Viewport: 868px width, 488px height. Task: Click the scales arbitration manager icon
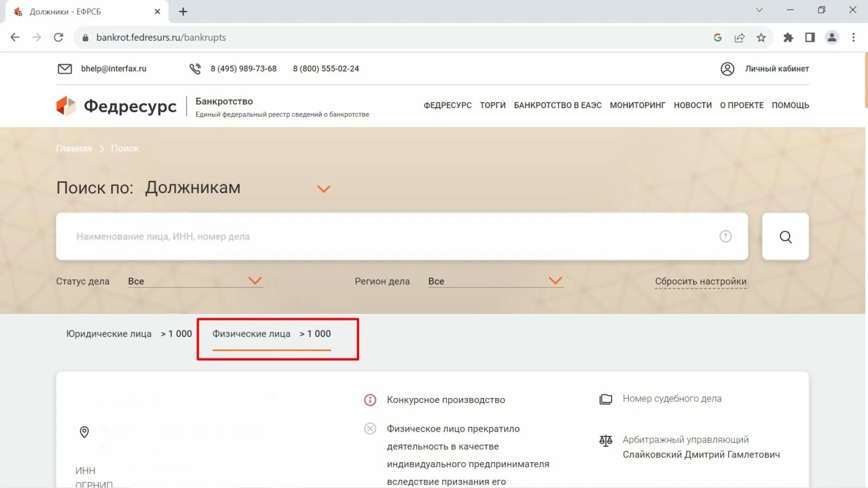click(605, 441)
